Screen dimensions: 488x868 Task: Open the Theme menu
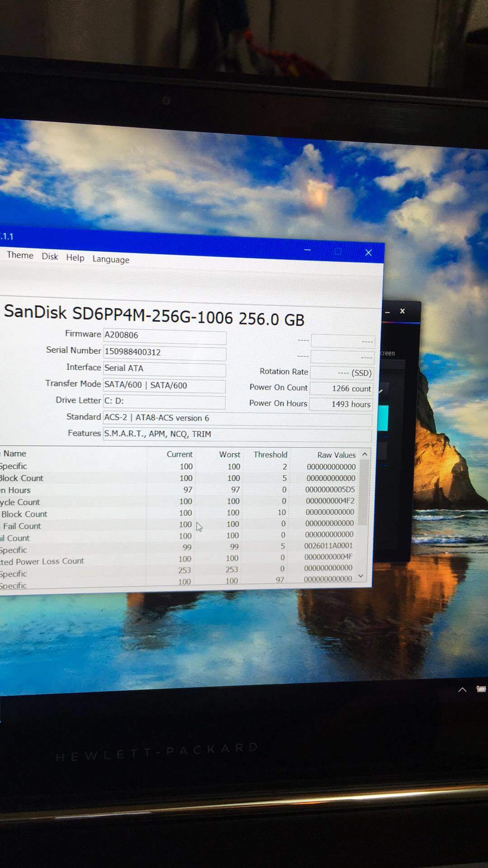coord(20,255)
